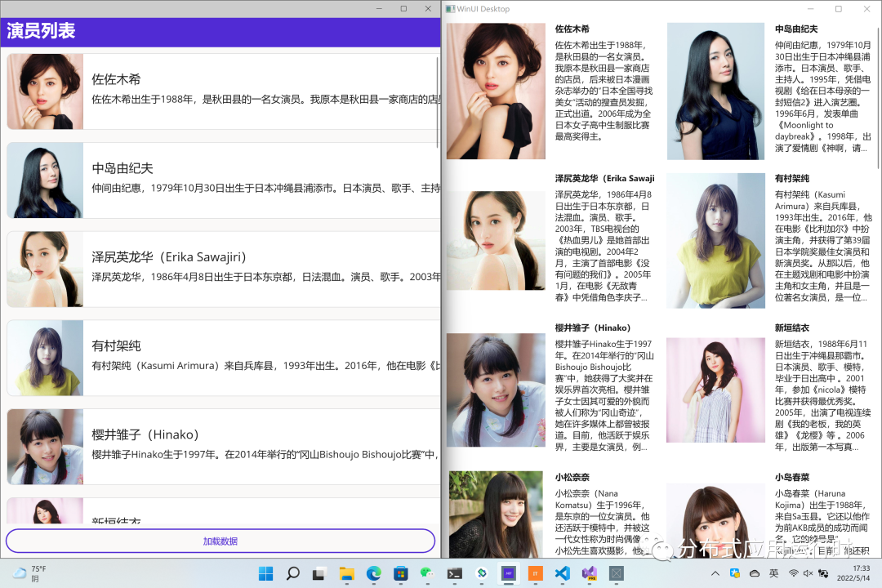This screenshot has height=588, width=882.
Task: Open the orange IT app in taskbar
Action: (x=535, y=573)
